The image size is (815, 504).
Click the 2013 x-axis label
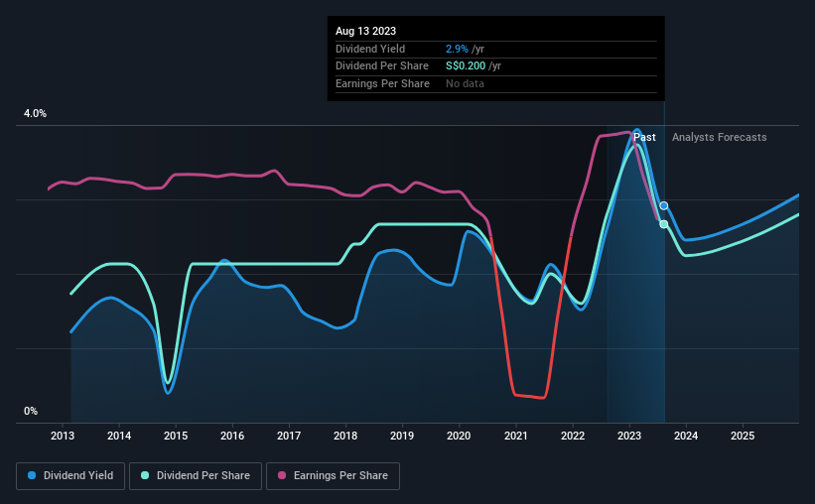63,436
